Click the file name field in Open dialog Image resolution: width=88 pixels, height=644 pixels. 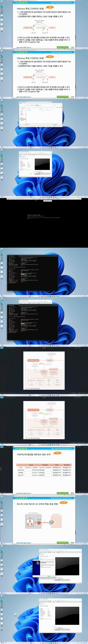(x=40, y=124)
